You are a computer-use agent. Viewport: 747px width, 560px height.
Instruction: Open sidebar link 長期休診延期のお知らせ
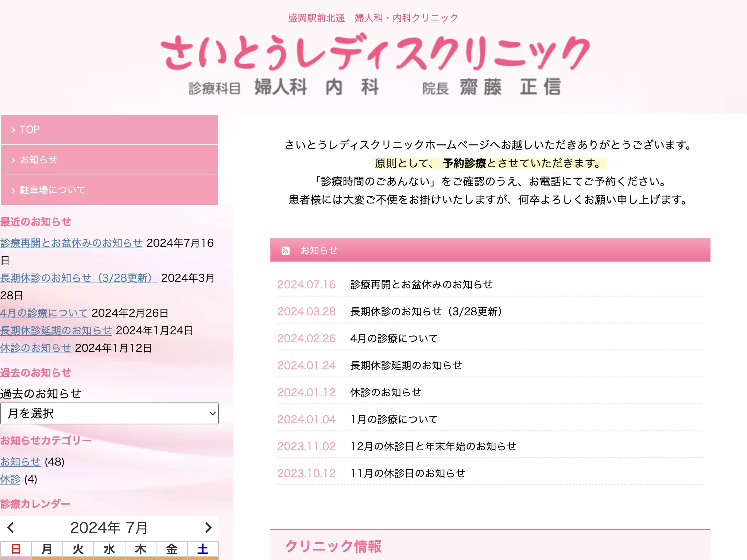[56, 330]
